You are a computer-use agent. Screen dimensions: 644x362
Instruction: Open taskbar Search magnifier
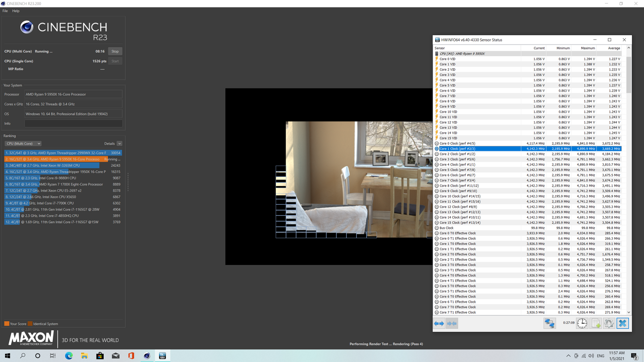(x=23, y=355)
